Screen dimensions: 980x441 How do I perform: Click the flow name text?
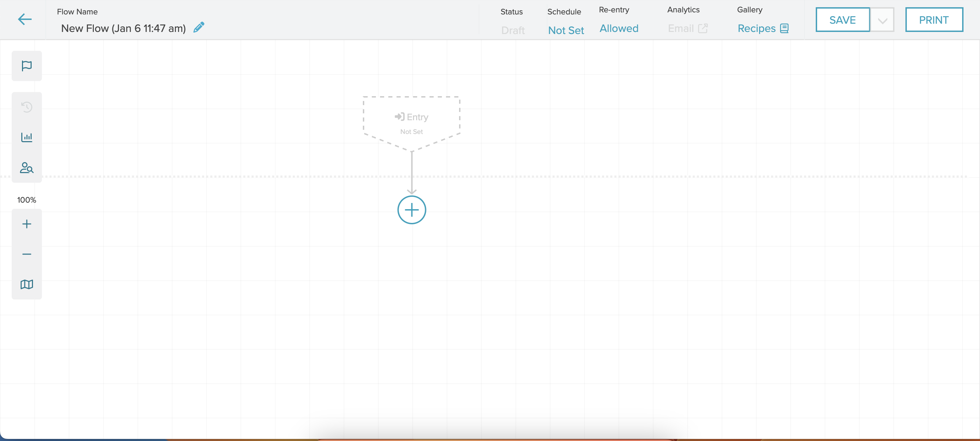(x=123, y=29)
